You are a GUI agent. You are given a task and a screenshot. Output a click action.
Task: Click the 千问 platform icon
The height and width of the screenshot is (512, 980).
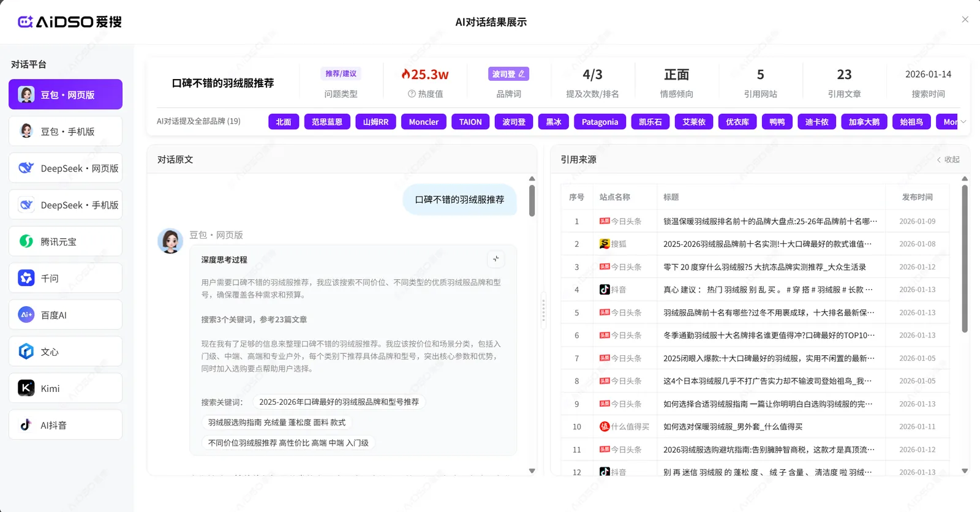coord(26,278)
